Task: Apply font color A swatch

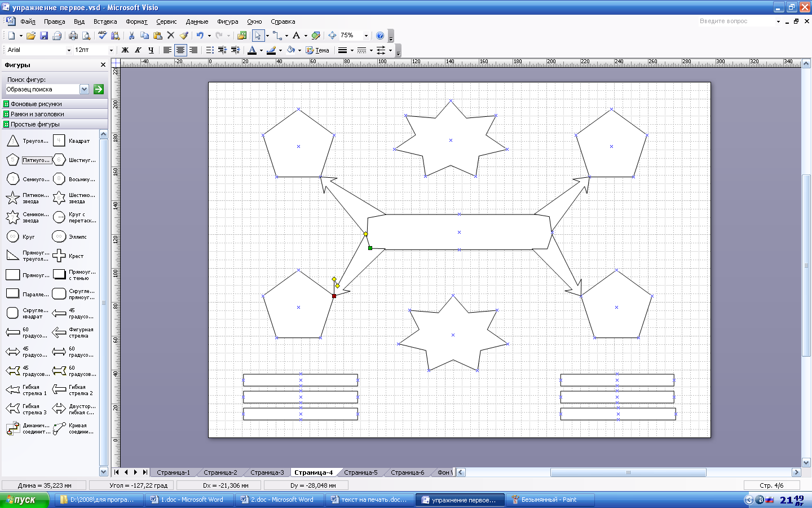Action: 252,50
